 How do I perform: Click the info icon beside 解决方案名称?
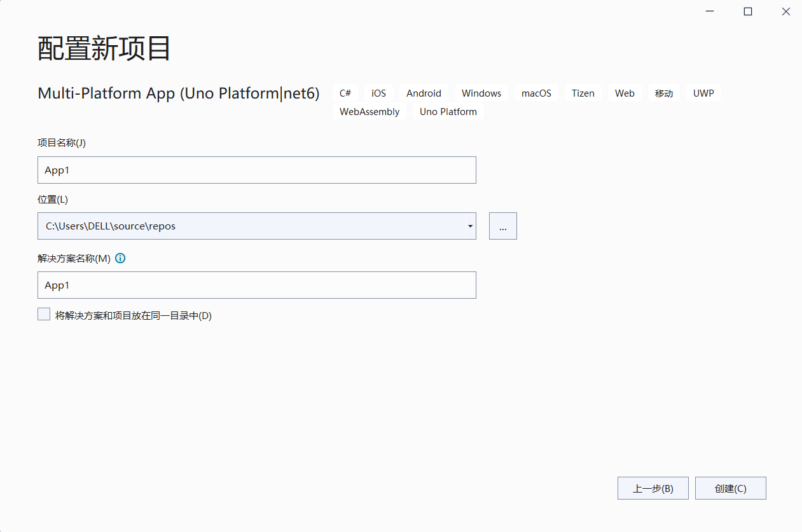[120, 258]
